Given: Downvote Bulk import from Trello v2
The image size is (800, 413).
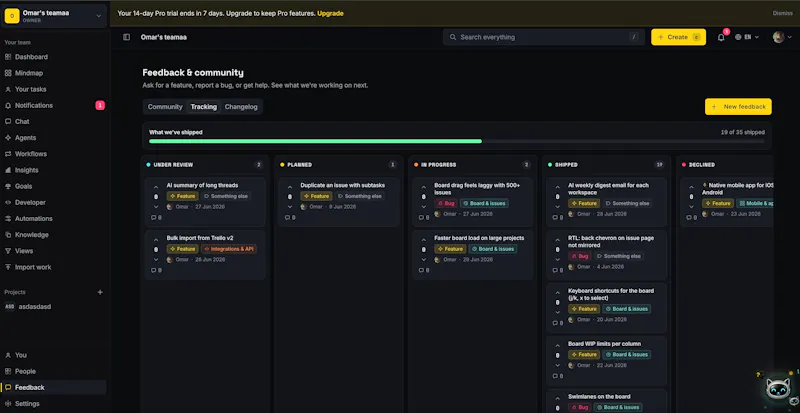Looking at the screenshot, I should [156, 259].
